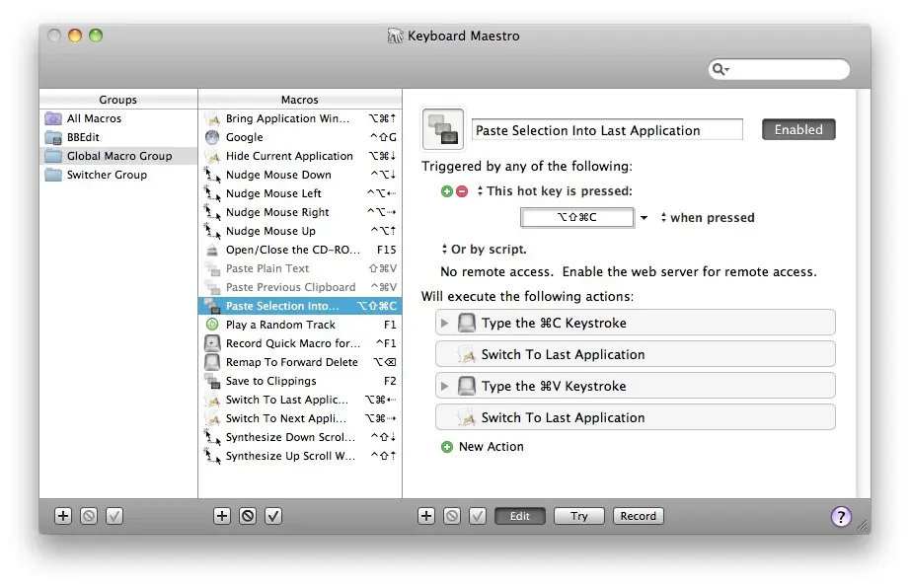The width and height of the screenshot is (910, 588).
Task: Select the first Switch To Last Application action
Action: tap(636, 354)
